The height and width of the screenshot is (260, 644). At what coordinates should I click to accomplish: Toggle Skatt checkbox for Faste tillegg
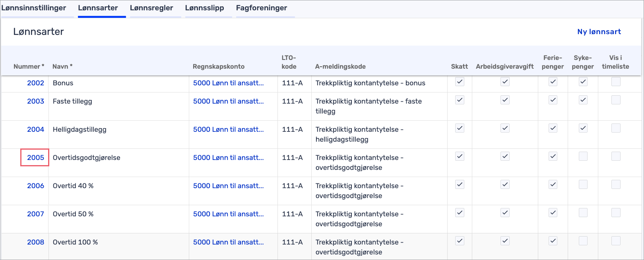coord(460,100)
